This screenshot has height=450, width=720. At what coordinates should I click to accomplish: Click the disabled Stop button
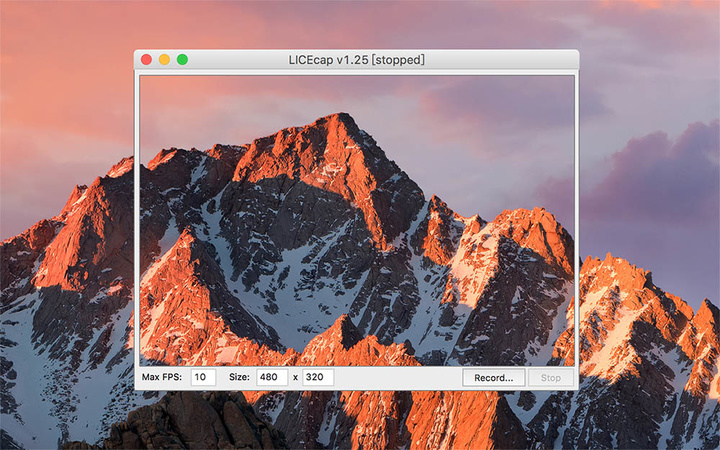click(551, 377)
